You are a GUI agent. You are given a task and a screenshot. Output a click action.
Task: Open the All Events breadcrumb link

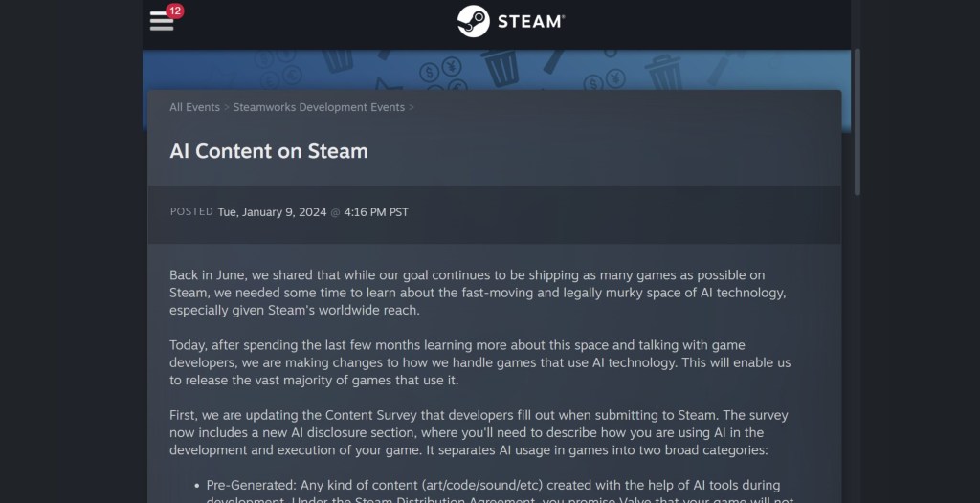(194, 107)
